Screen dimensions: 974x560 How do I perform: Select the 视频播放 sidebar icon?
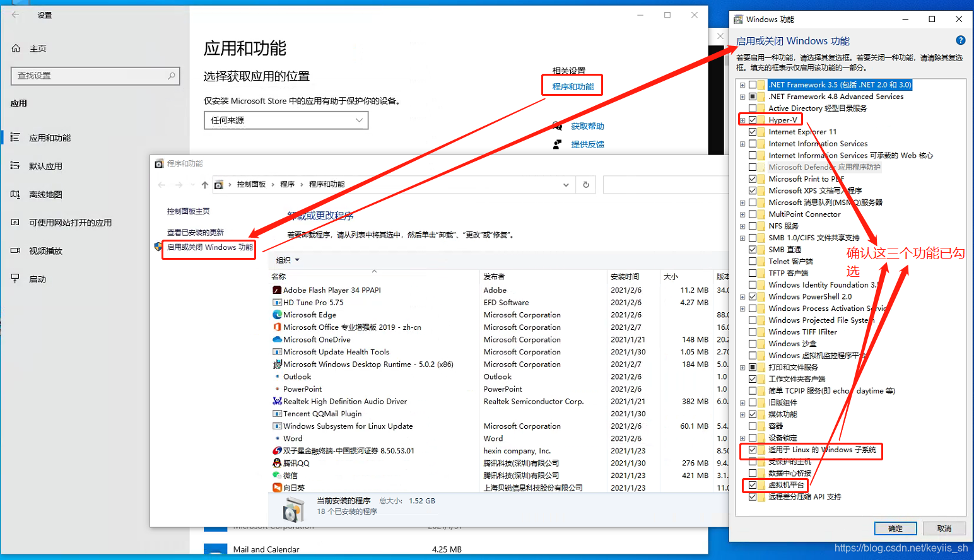(15, 250)
